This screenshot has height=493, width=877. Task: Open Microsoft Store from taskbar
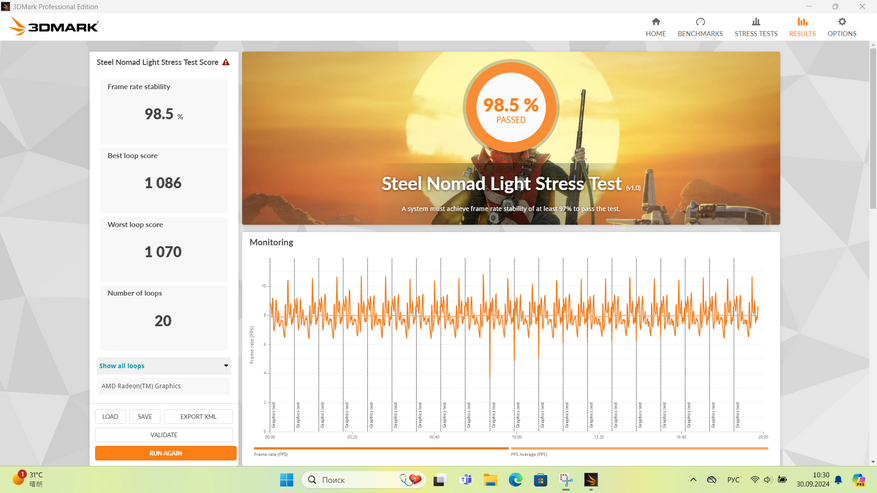[540, 480]
